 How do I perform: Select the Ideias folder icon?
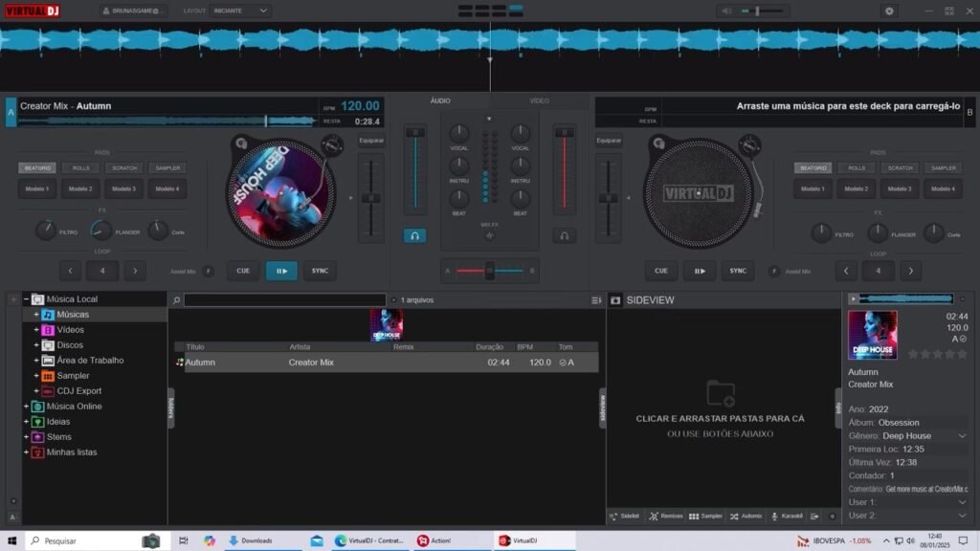(37, 422)
